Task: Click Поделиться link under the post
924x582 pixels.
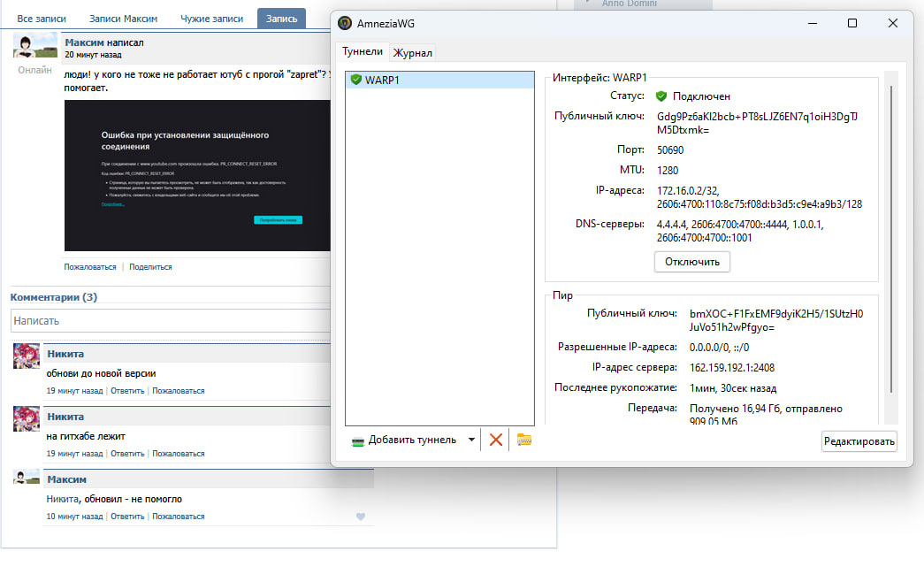Action: point(150,267)
